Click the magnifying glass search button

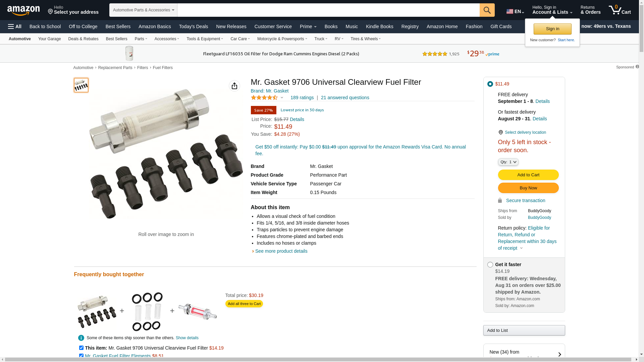pos(487,10)
